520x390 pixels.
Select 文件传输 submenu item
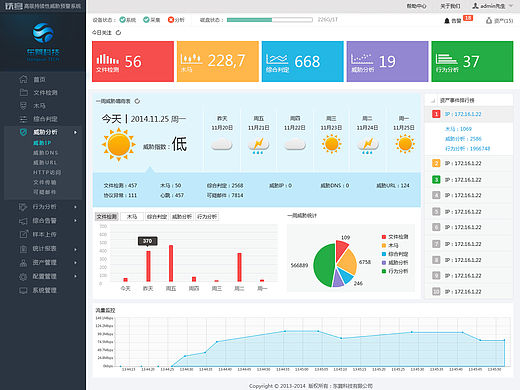[x=44, y=182]
